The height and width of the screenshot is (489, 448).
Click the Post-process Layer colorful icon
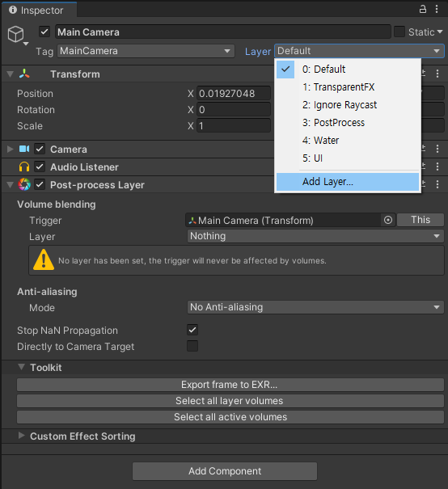coord(24,184)
